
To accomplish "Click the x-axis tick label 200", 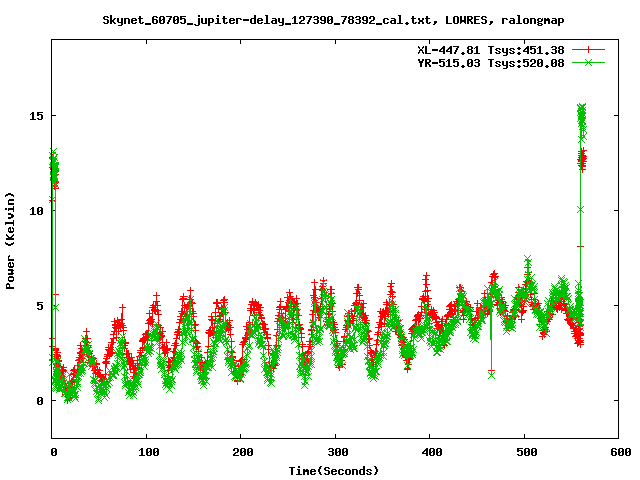I will [243, 452].
